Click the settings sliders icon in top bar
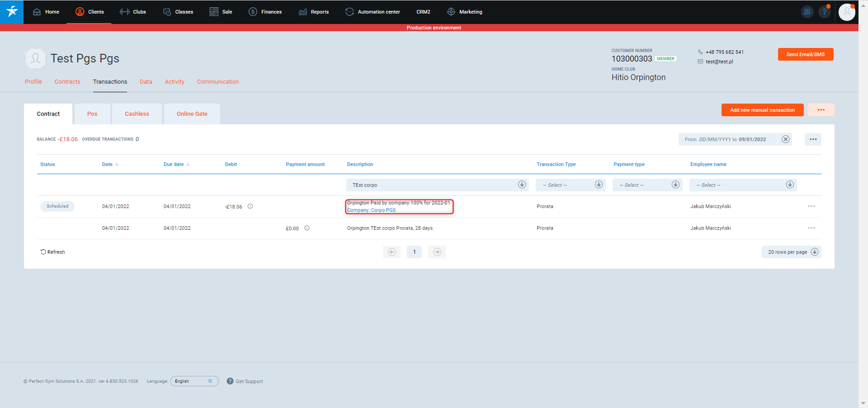Screen dimensions: 868x408 click(807, 12)
